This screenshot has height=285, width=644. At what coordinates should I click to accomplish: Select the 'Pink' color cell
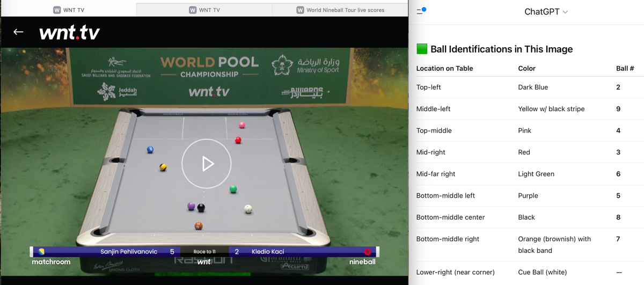(524, 130)
